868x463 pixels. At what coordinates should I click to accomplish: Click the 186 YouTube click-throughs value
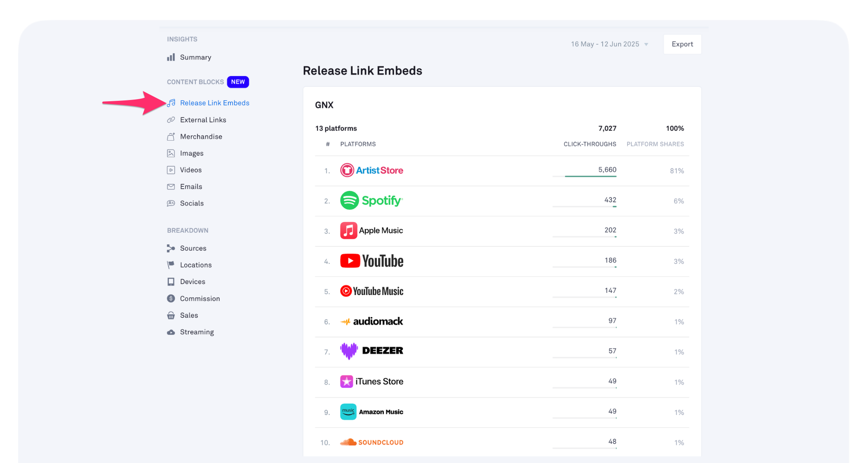610,261
